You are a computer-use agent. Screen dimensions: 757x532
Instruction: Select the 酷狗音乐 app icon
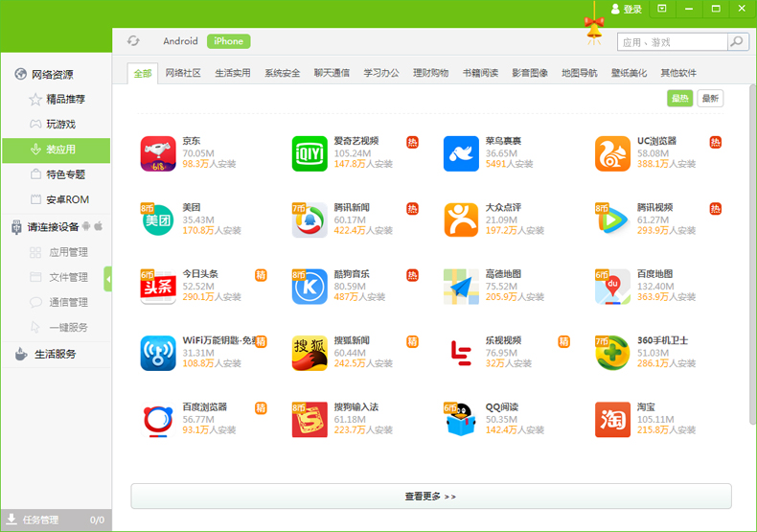(310, 287)
